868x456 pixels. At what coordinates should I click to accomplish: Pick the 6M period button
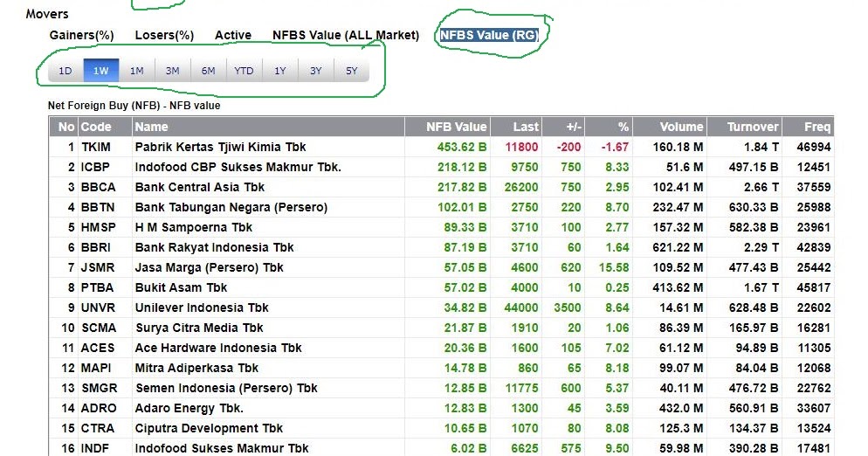(208, 71)
